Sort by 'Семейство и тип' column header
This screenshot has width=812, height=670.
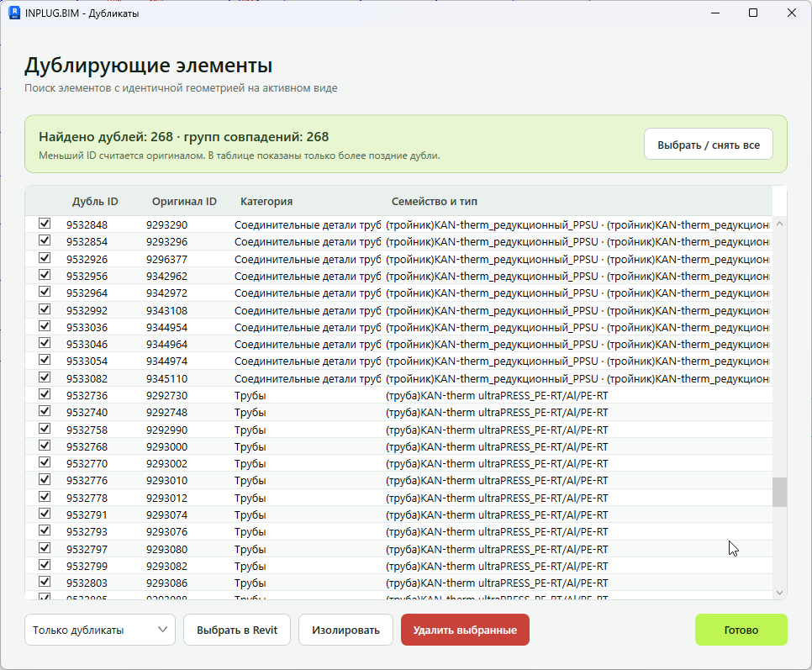click(x=435, y=202)
